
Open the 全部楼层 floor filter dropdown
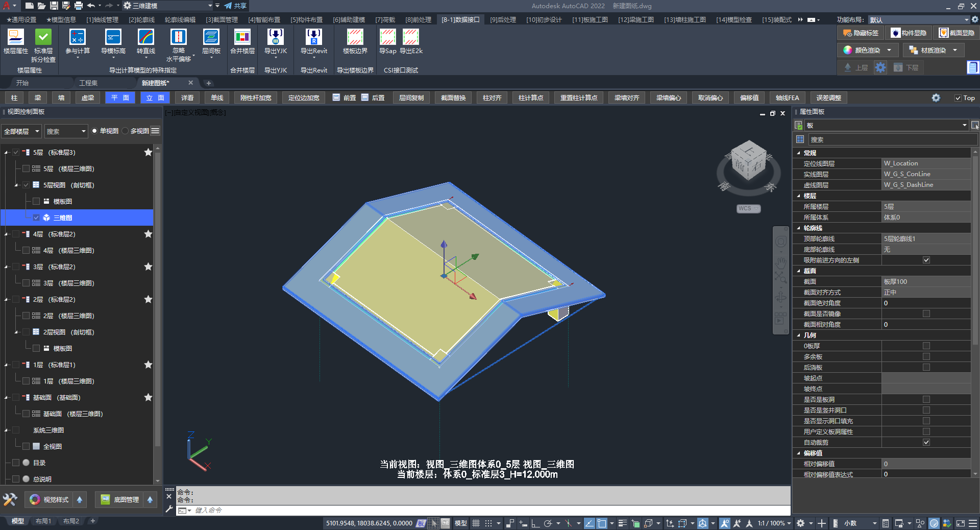(21, 132)
